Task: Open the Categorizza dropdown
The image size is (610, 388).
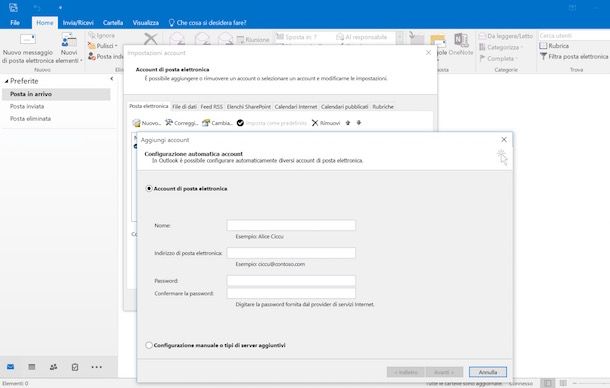Action: click(x=501, y=47)
